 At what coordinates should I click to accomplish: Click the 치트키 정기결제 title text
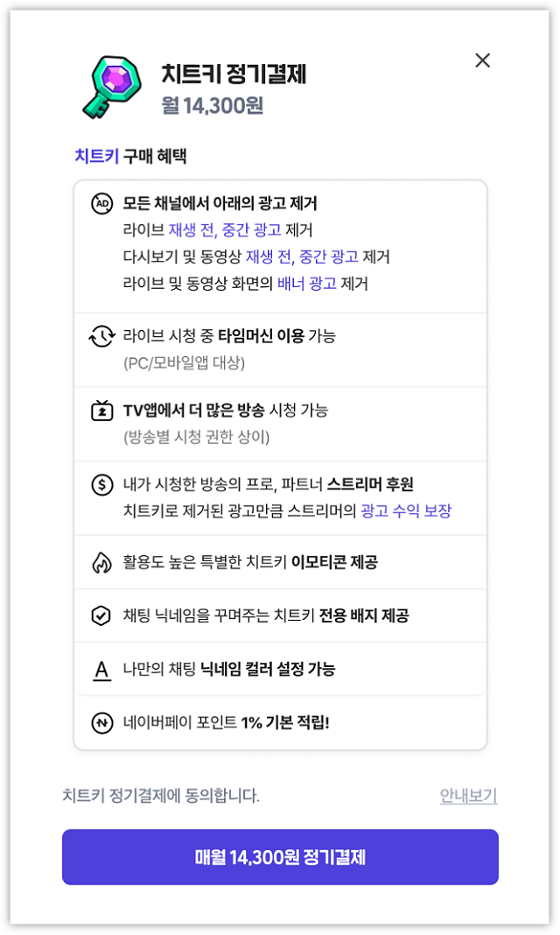point(234,74)
